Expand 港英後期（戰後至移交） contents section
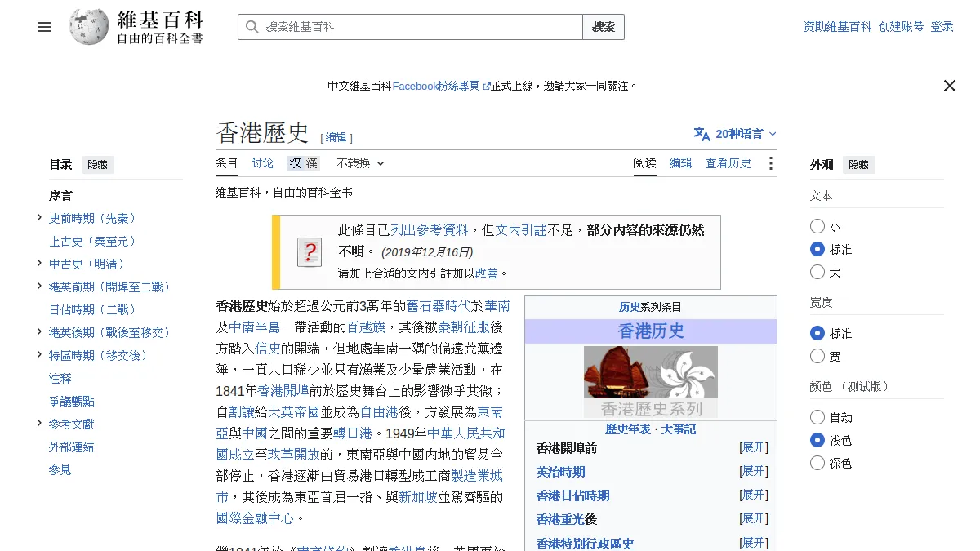 point(39,331)
